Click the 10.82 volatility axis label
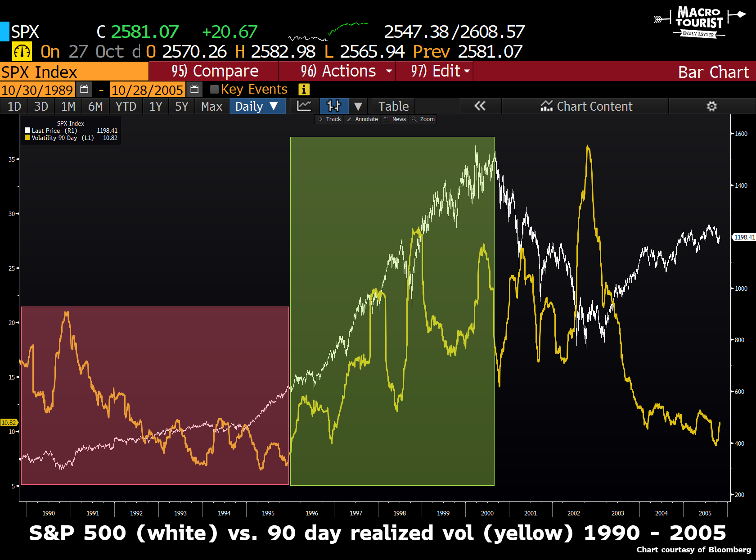This screenshot has width=756, height=560. click(9, 423)
